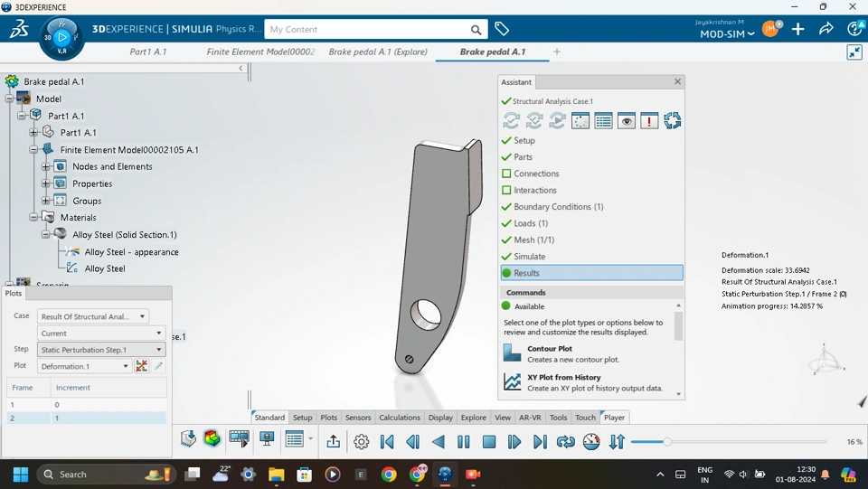Jump to last frame button

pos(540,442)
